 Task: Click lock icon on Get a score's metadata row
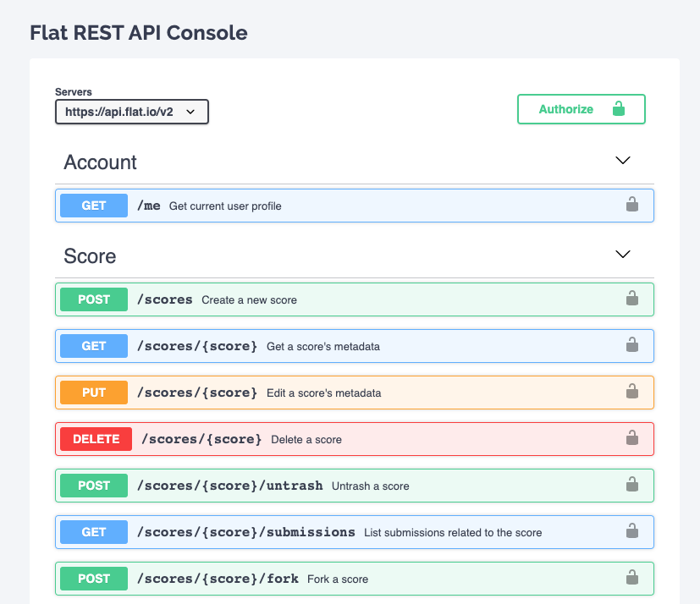point(631,344)
